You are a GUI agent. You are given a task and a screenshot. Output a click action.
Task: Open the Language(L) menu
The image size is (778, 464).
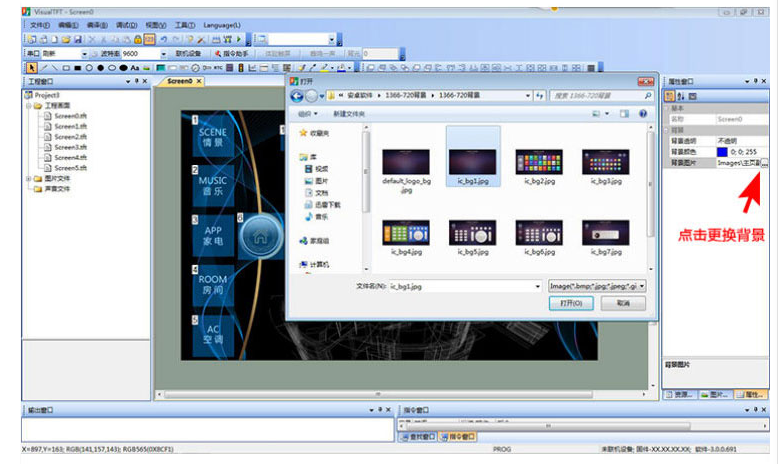[222, 25]
